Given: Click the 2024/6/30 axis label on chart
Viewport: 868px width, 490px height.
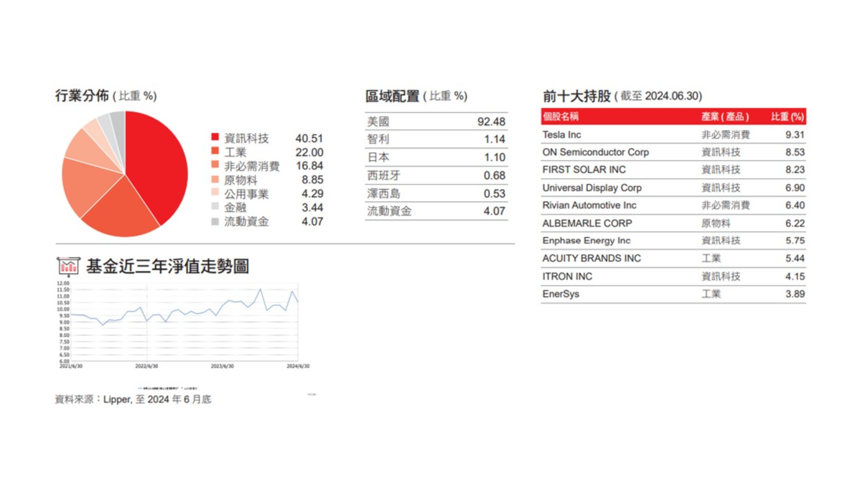Looking at the screenshot, I should (298, 365).
